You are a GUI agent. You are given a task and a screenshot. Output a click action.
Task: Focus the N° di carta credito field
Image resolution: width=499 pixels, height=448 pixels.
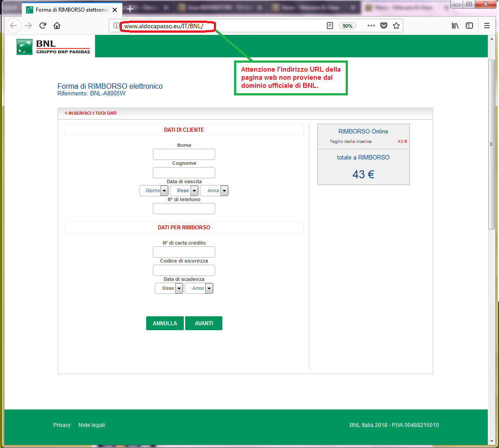click(184, 252)
